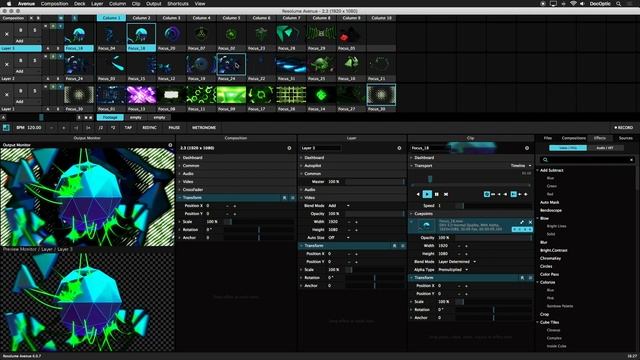This screenshot has width=640, height=360.
Task: Assign Layer 3 to crossfader A
Action: (x=48, y=49)
